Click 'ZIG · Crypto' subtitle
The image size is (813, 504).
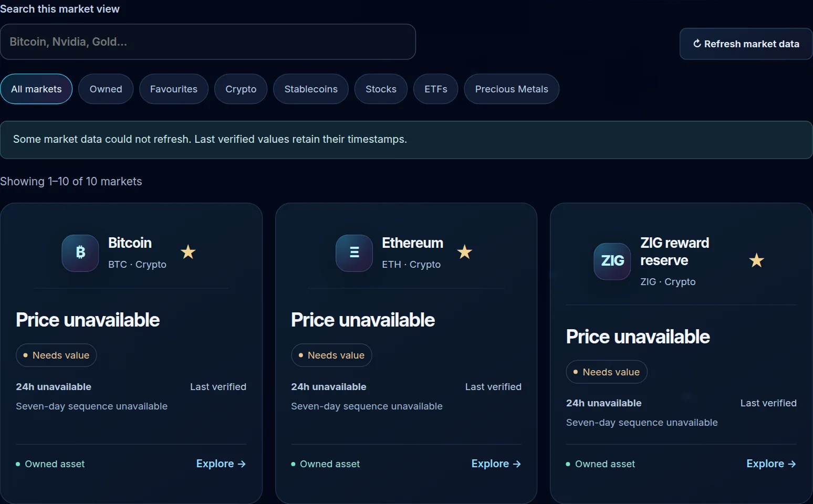[668, 282]
